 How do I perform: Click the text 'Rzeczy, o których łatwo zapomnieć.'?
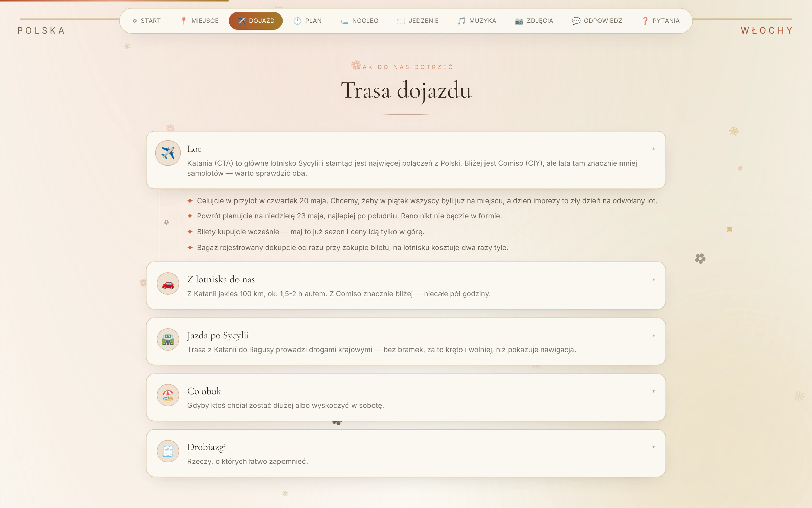click(x=248, y=461)
